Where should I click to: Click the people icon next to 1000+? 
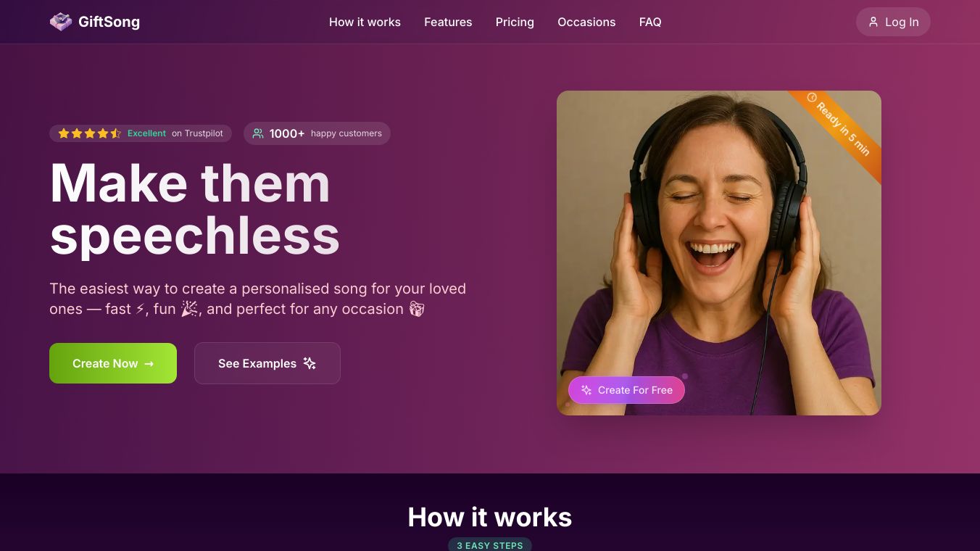coord(258,133)
